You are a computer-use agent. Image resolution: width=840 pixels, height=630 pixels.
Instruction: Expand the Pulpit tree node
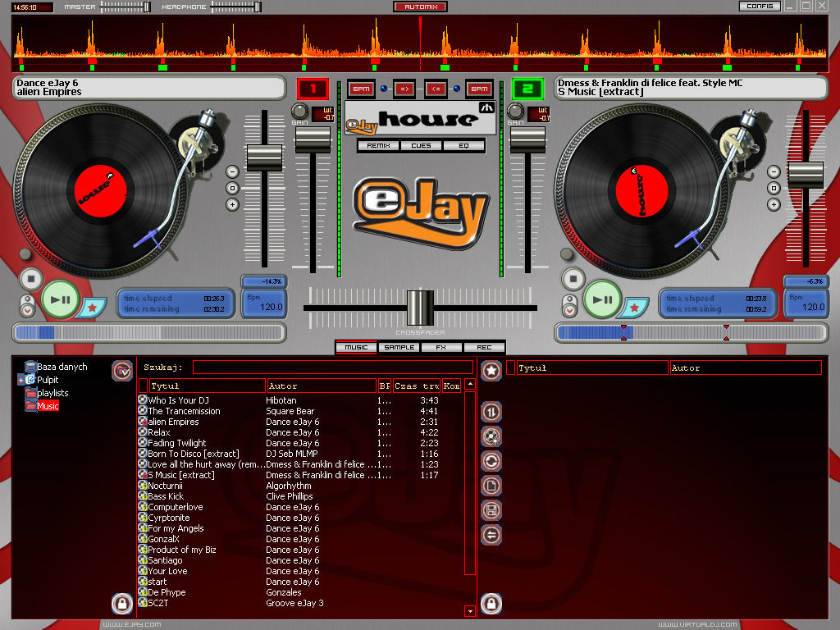(x=21, y=380)
